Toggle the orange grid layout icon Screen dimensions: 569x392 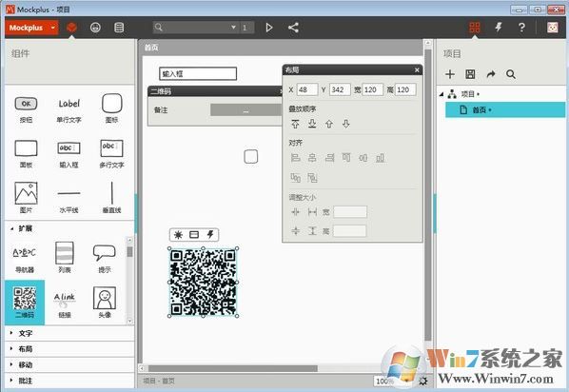pos(474,28)
